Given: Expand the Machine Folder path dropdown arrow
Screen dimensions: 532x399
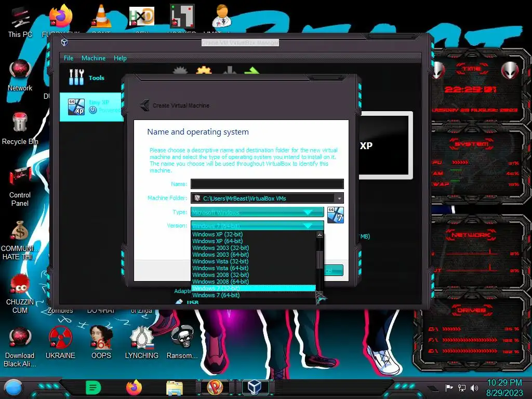Looking at the screenshot, I should (x=339, y=198).
